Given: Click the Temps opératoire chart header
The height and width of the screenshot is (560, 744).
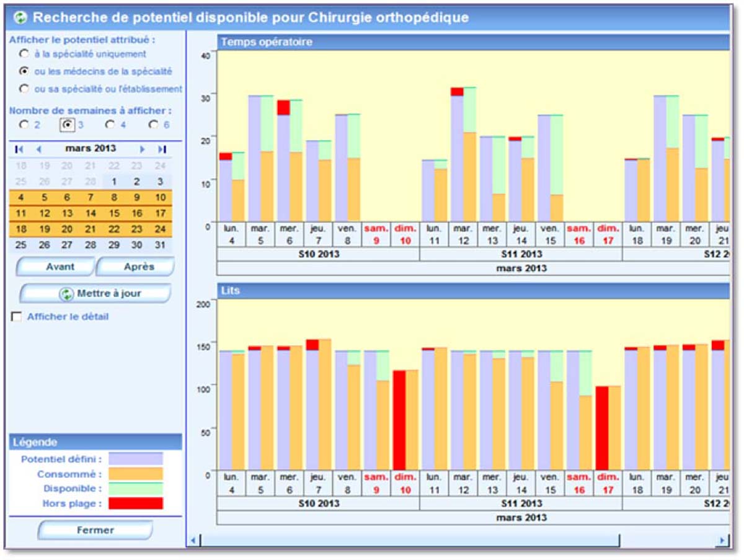Looking at the screenshot, I should coord(472,42).
